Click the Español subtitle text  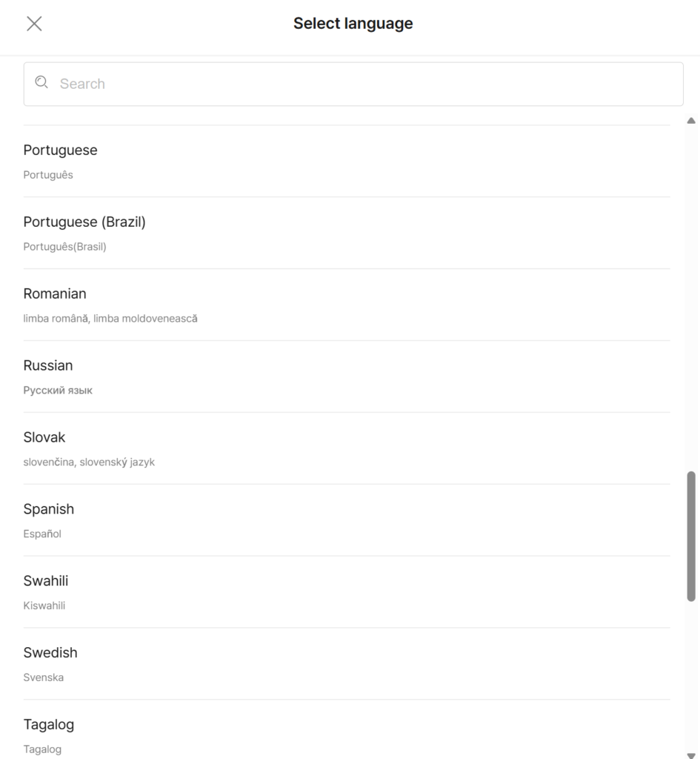[42, 534]
